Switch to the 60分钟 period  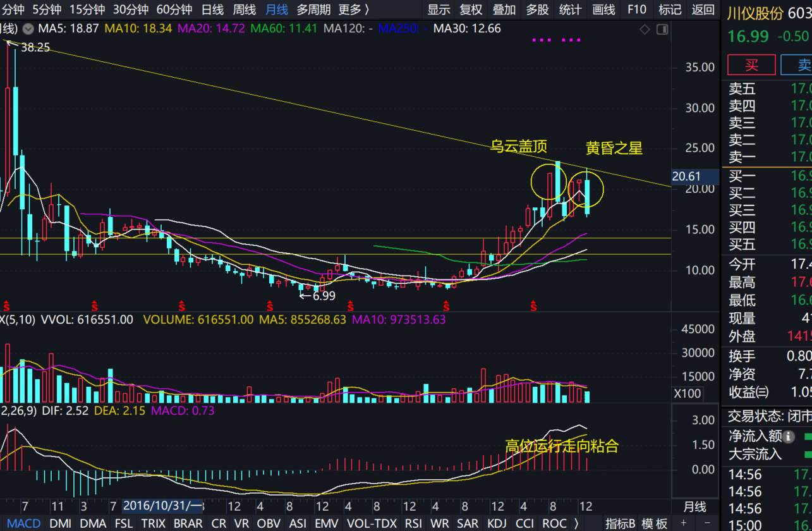click(174, 9)
